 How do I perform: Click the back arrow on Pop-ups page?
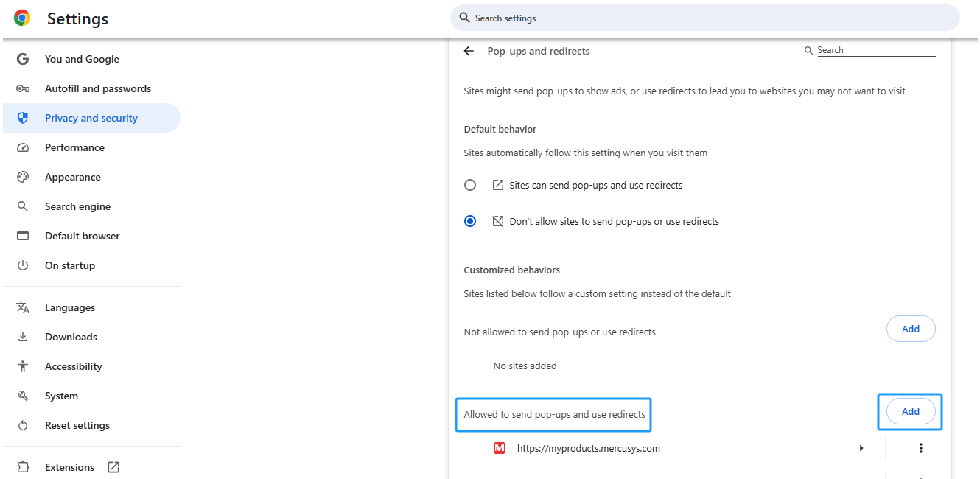point(469,51)
